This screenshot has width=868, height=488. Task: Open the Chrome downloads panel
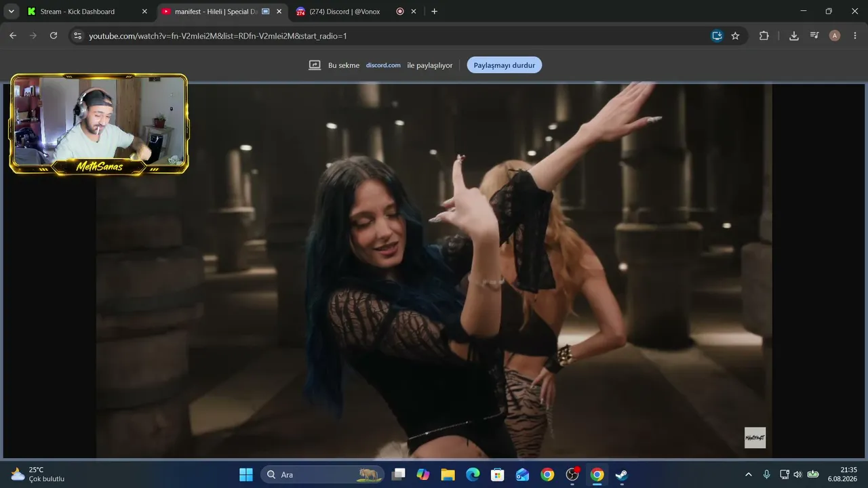coord(794,36)
